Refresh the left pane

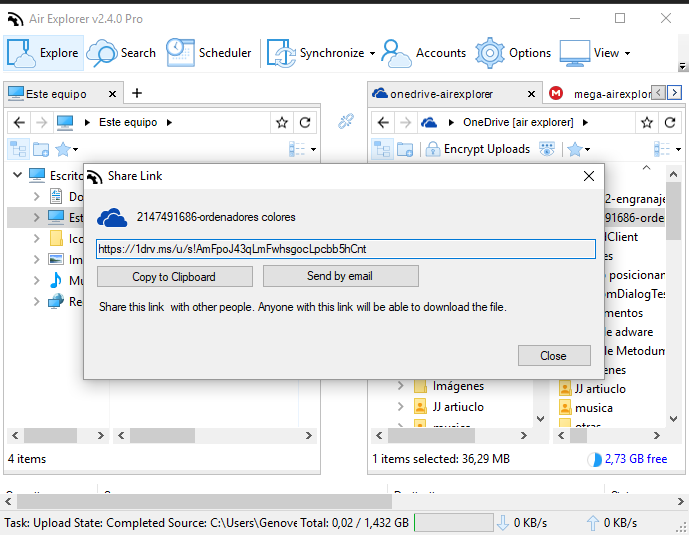pyautogui.click(x=305, y=123)
